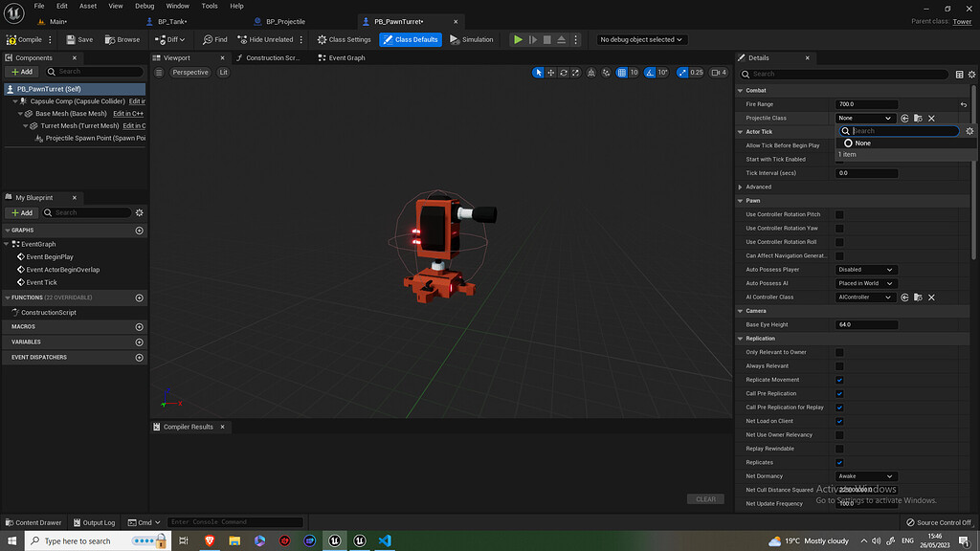Enable Replicates checkbox under Replication

pos(839,462)
